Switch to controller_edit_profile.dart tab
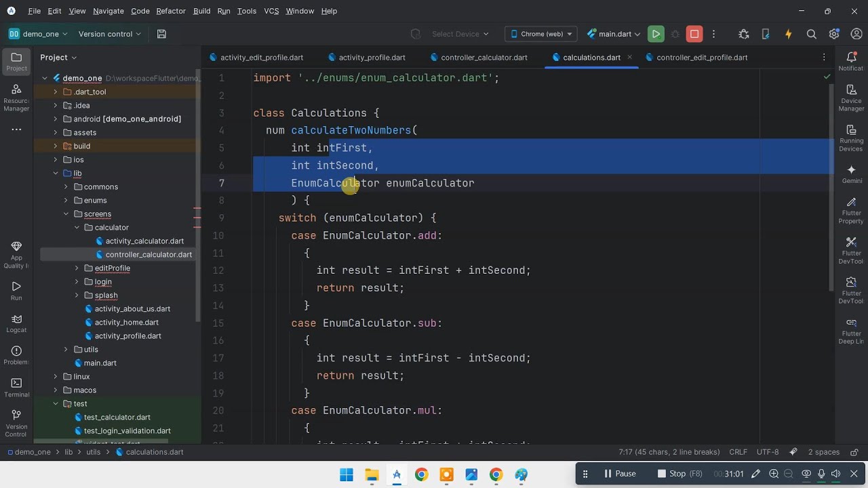This screenshot has width=868, height=488. pos(696,58)
